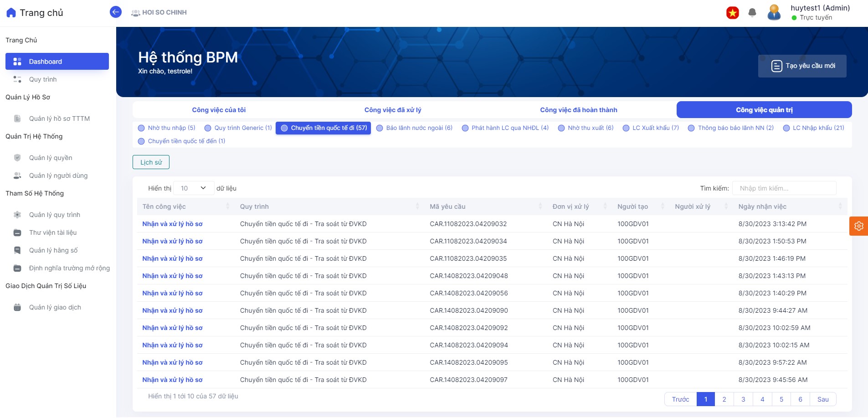Open notifications bell
This screenshot has width=868, height=418.
[752, 13]
